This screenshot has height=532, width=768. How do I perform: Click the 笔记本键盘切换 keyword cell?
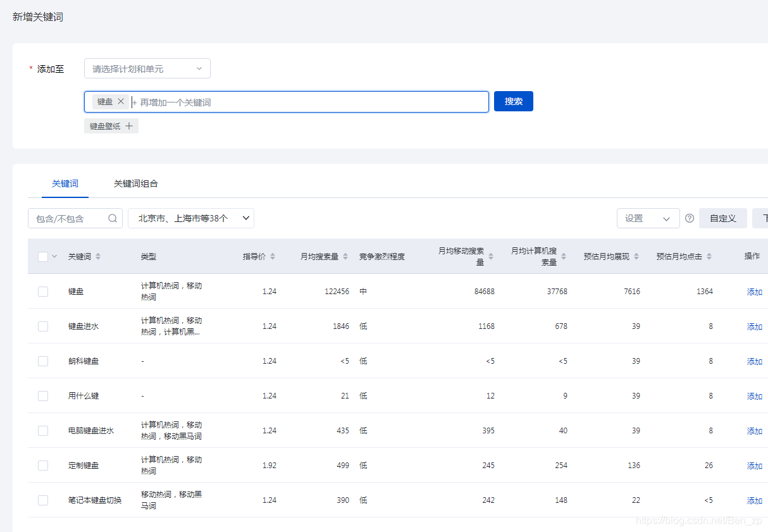tap(95, 500)
